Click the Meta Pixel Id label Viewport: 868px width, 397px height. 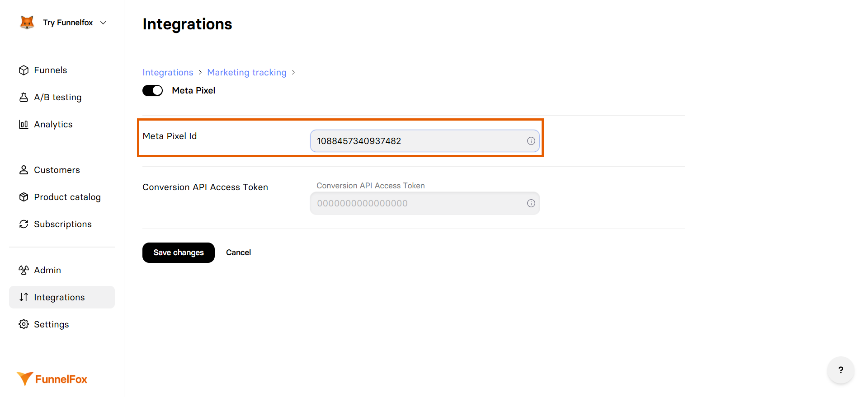point(170,136)
